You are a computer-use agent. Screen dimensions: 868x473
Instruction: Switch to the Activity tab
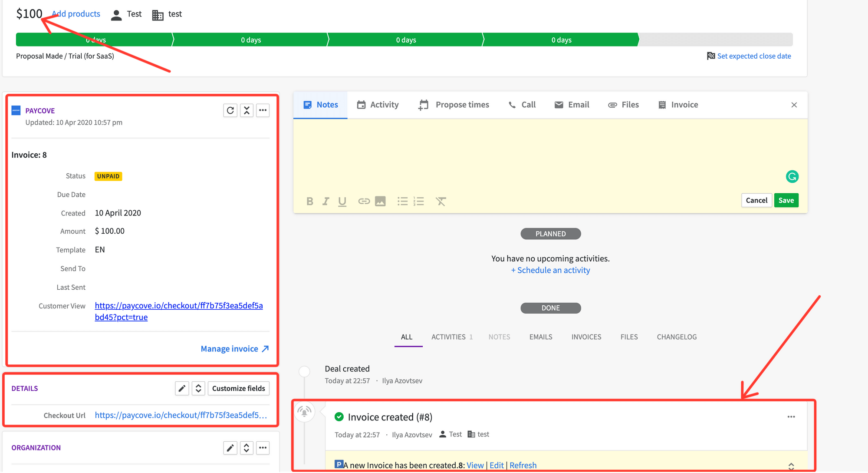click(378, 105)
